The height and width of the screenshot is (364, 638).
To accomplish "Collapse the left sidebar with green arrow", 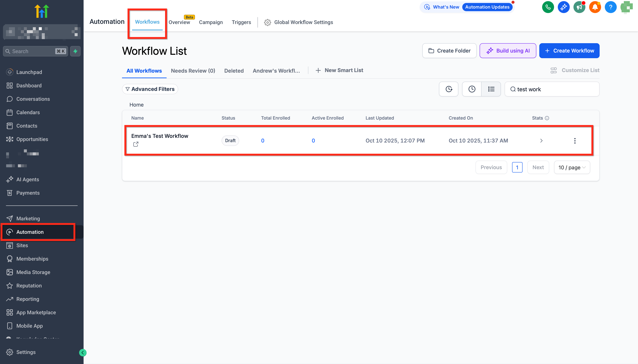I will click(x=83, y=352).
